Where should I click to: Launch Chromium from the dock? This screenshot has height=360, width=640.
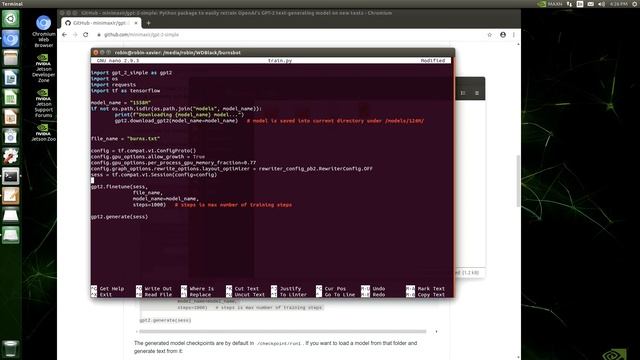coord(10,38)
